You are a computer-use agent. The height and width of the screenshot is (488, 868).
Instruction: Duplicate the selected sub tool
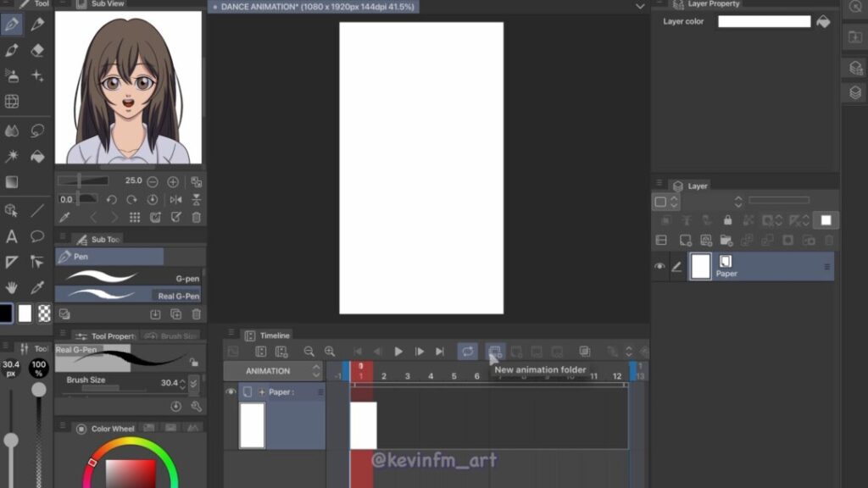(x=176, y=314)
